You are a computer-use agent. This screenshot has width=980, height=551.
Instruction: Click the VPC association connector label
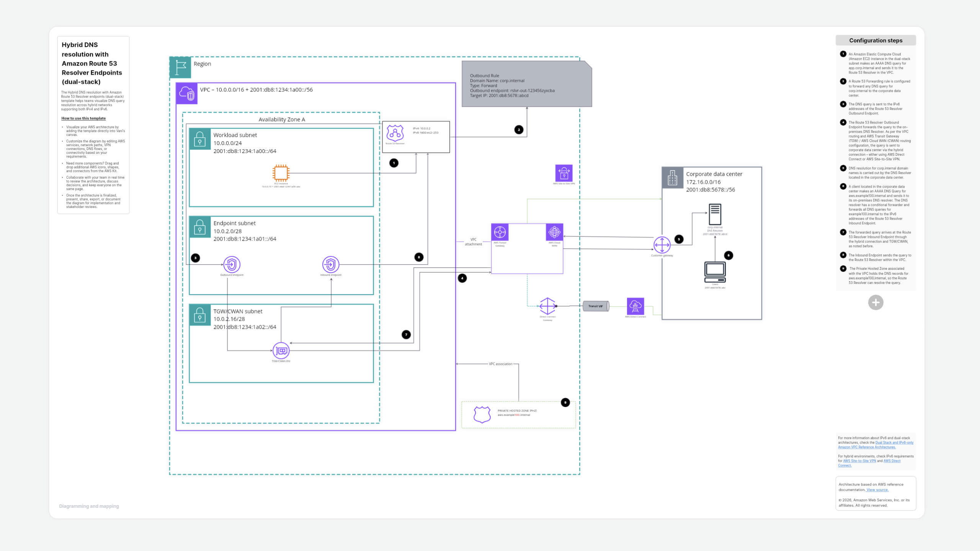coord(500,364)
